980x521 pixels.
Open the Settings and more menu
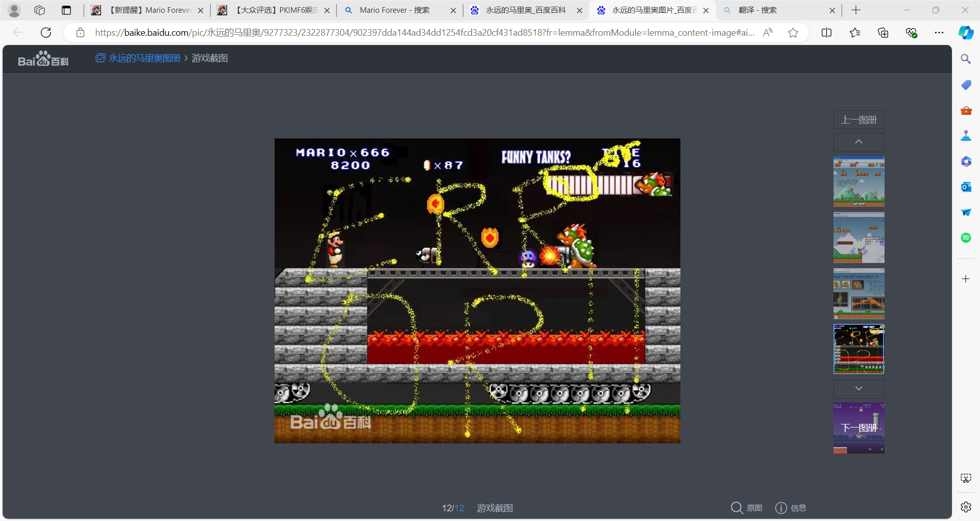click(939, 33)
